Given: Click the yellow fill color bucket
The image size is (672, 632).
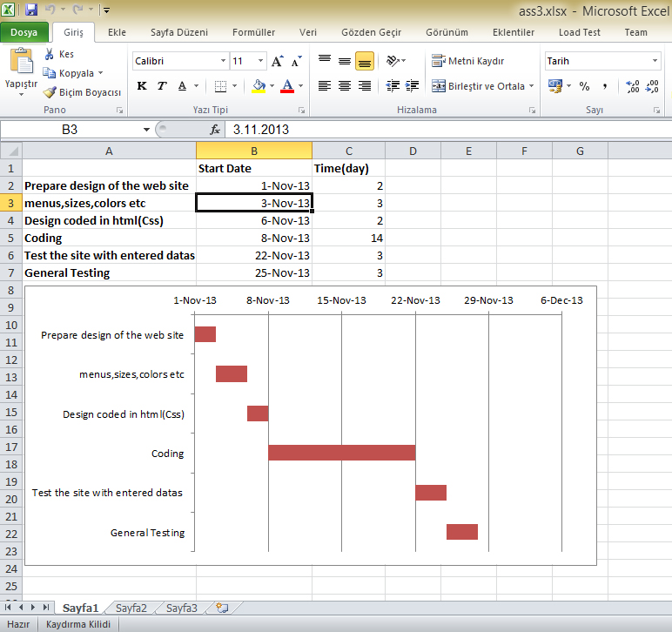Looking at the screenshot, I should click(x=259, y=86).
